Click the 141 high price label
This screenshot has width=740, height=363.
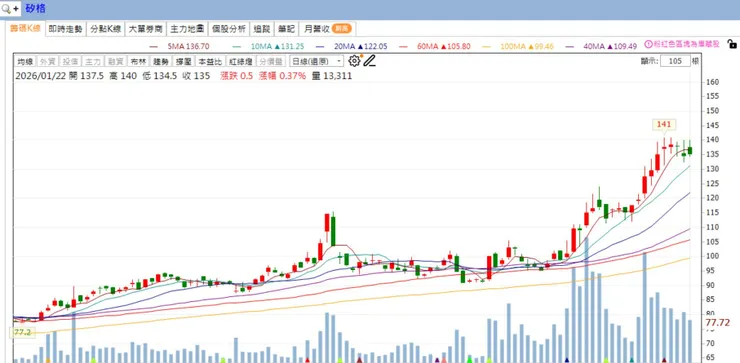click(664, 124)
